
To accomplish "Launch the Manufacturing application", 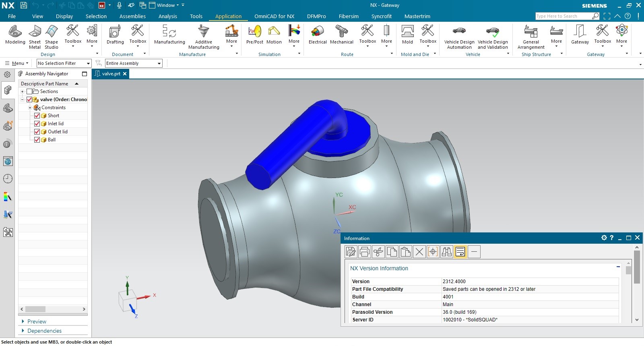I will coord(169,35).
